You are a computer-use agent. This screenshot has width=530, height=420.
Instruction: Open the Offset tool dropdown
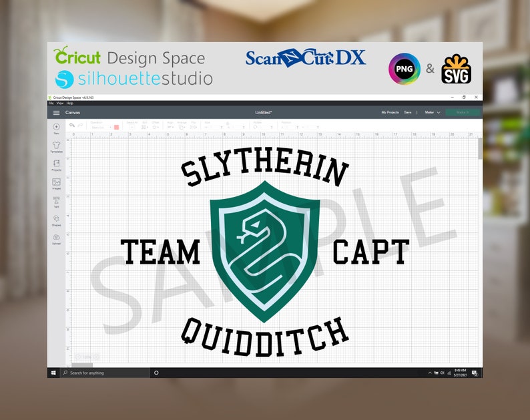155,127
